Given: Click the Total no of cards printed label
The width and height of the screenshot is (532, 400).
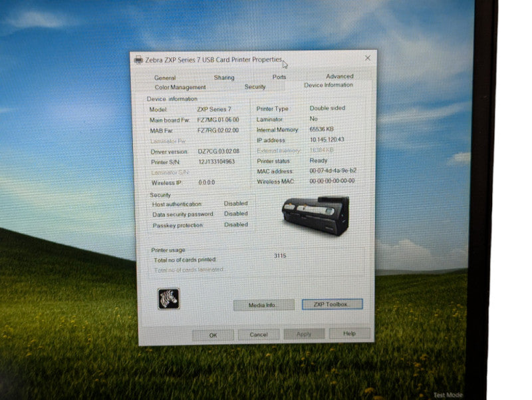Looking at the screenshot, I should (185, 260).
